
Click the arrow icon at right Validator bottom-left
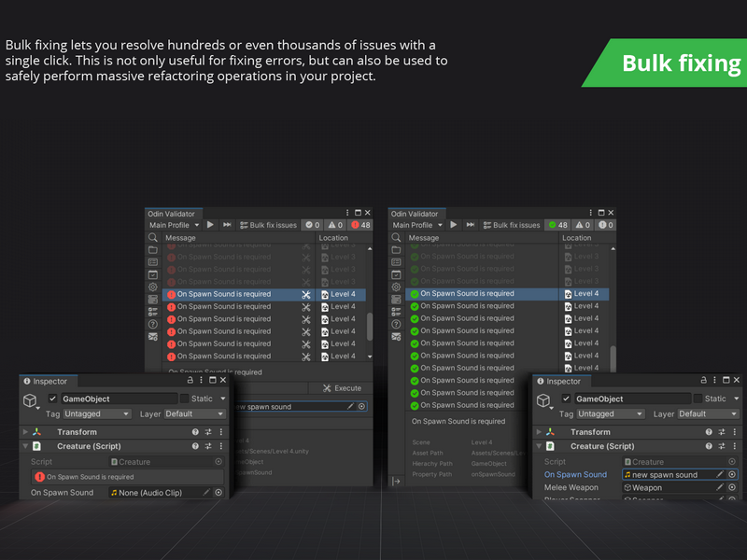pyautogui.click(x=396, y=481)
